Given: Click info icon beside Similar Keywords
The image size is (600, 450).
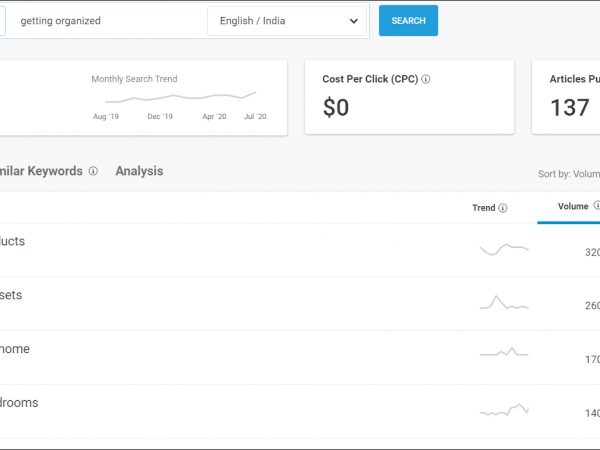Looking at the screenshot, I should [93, 171].
